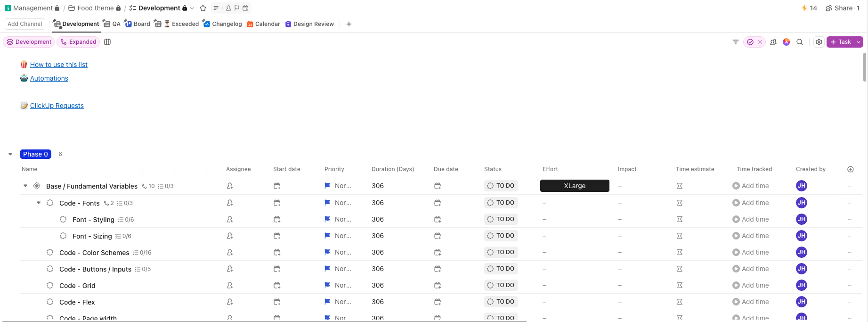
Task: Collapse the Phase 0 group
Action: (10, 154)
